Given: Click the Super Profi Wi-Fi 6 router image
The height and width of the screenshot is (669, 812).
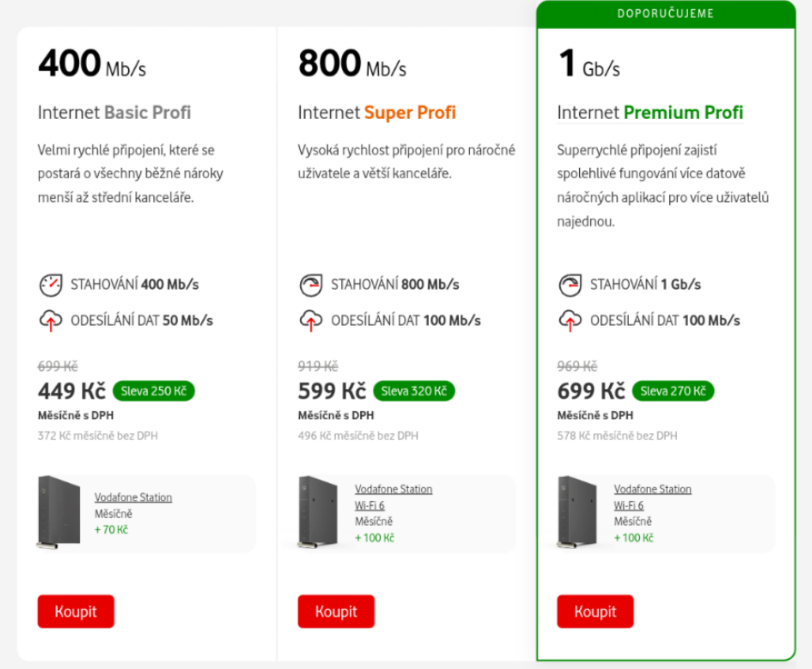Looking at the screenshot, I should 318,512.
